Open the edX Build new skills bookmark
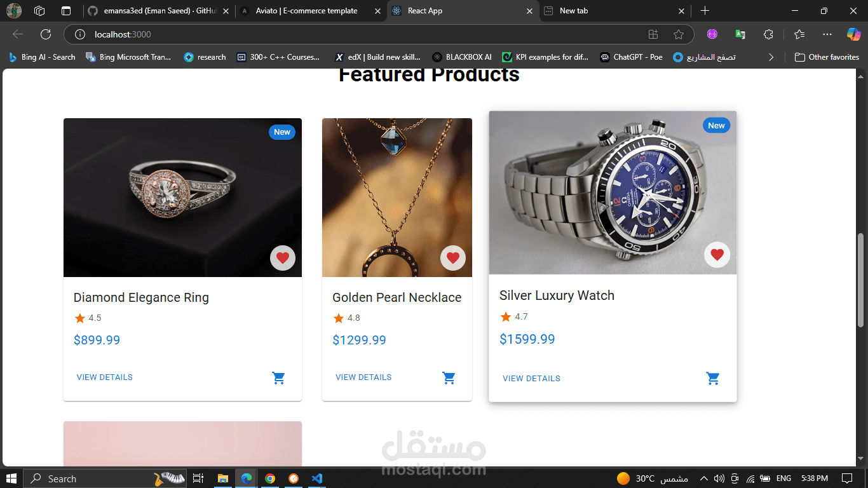Screen dimensions: 868x488 point(377,57)
